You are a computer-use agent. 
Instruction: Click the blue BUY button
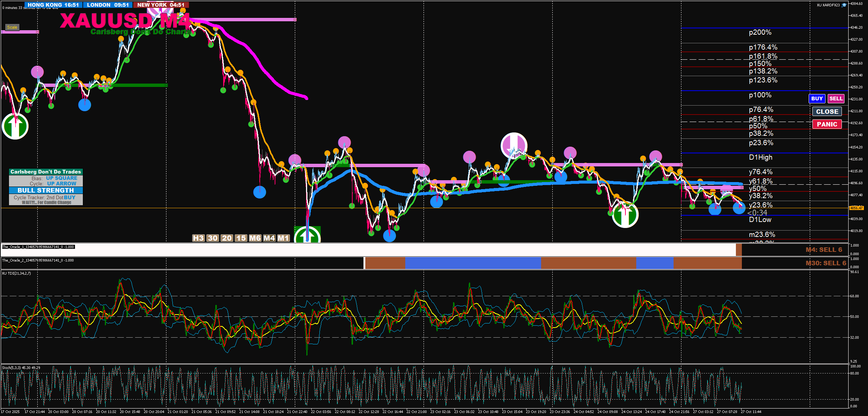click(817, 98)
